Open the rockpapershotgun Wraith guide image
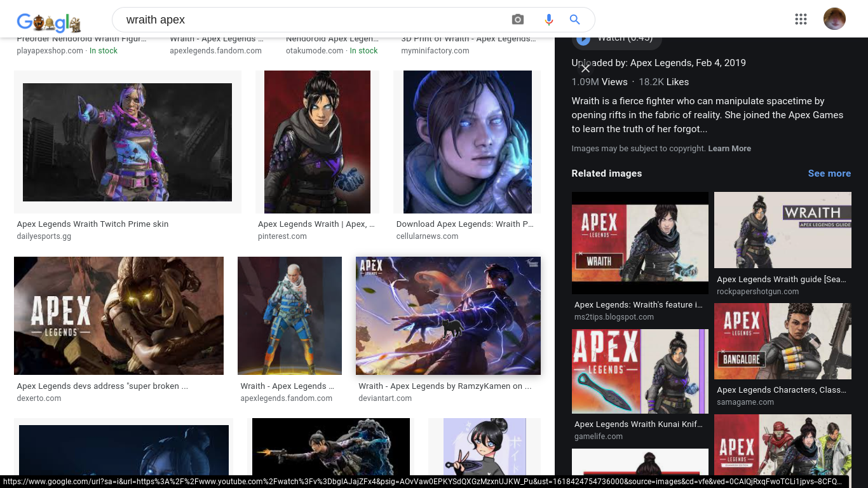Viewport: 868px width, 488px height. click(783, 230)
